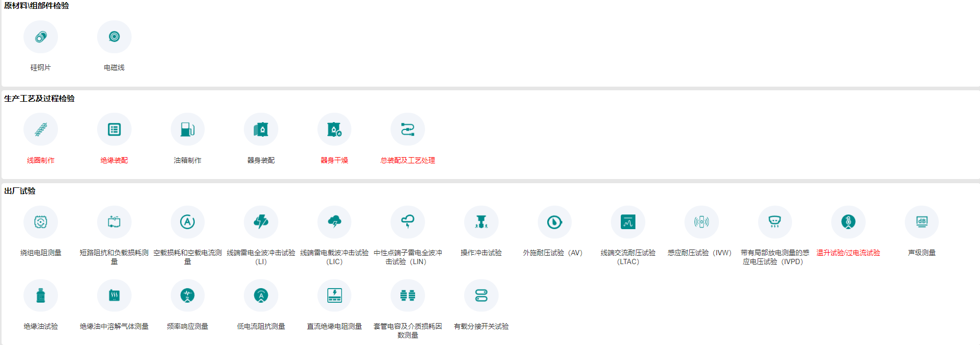This screenshot has height=345, width=980.
Task: Click the 绝缘油试验 bottle icon
Action: coord(41,296)
